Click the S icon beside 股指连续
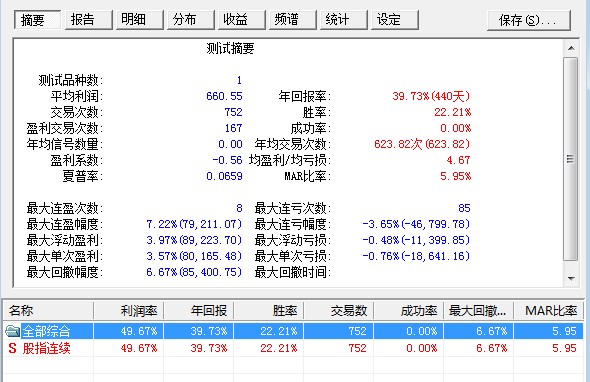 click(12, 348)
